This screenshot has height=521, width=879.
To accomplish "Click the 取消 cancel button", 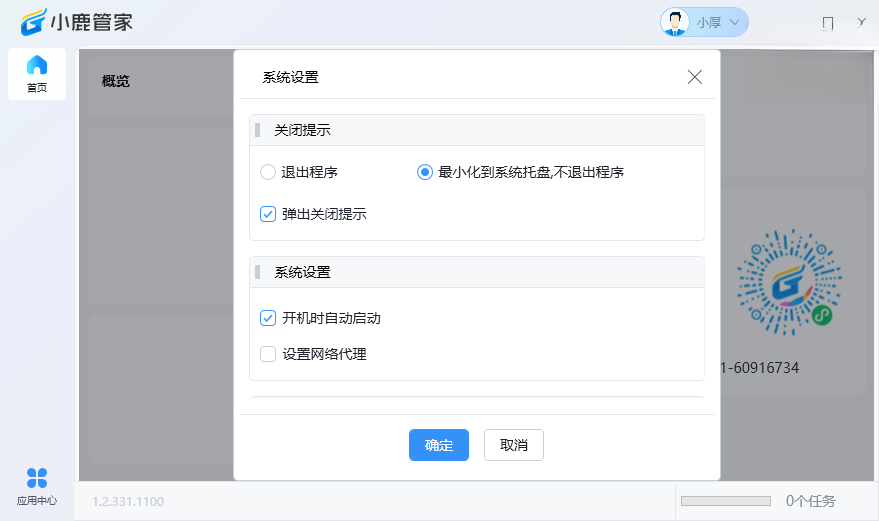I will pyautogui.click(x=513, y=445).
